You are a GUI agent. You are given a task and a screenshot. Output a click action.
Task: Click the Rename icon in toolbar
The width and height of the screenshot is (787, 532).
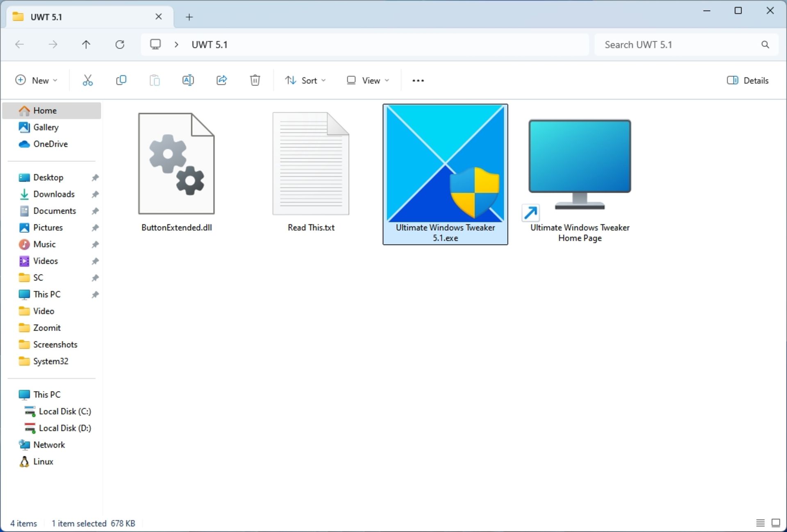coord(188,80)
